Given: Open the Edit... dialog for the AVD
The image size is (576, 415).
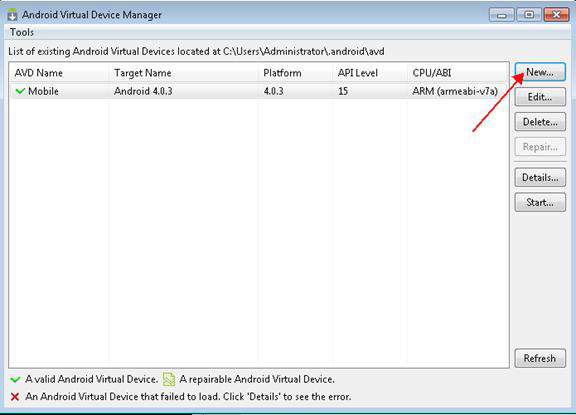Looking at the screenshot, I should (540, 97).
